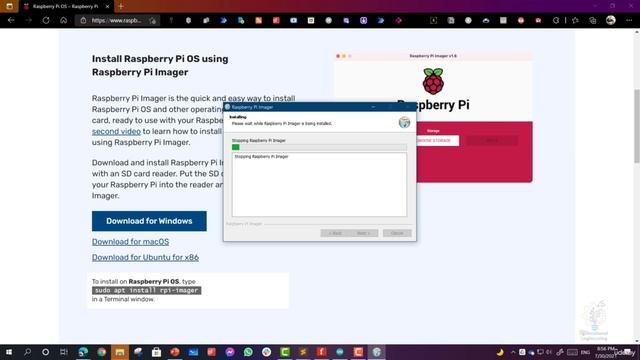This screenshot has height=360, width=640.
Task: Open the browser profile avatar
Action: [611, 20]
